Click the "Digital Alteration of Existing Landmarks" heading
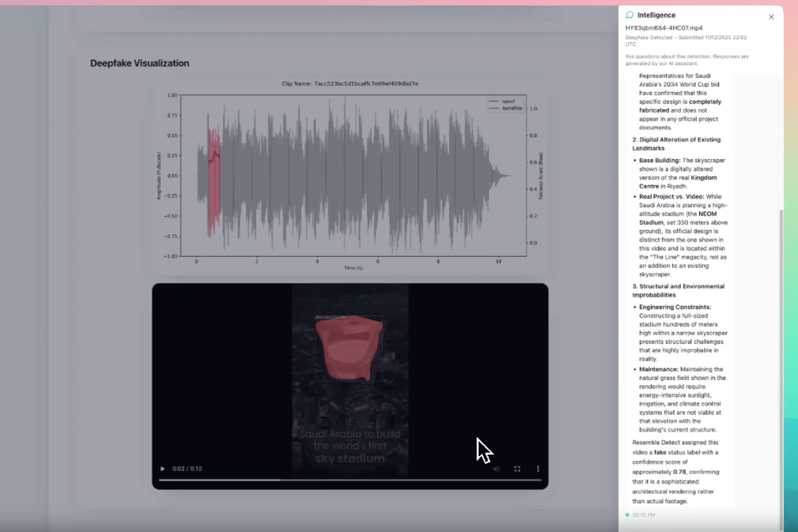The image size is (798, 532). (676, 144)
